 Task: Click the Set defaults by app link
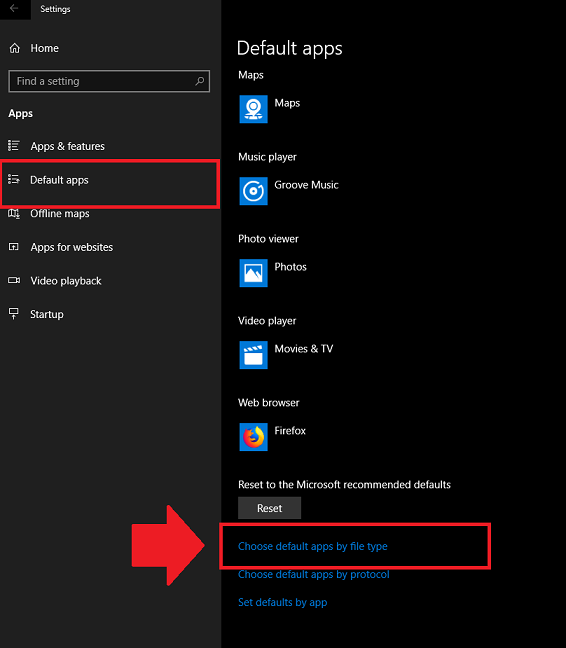[283, 603]
